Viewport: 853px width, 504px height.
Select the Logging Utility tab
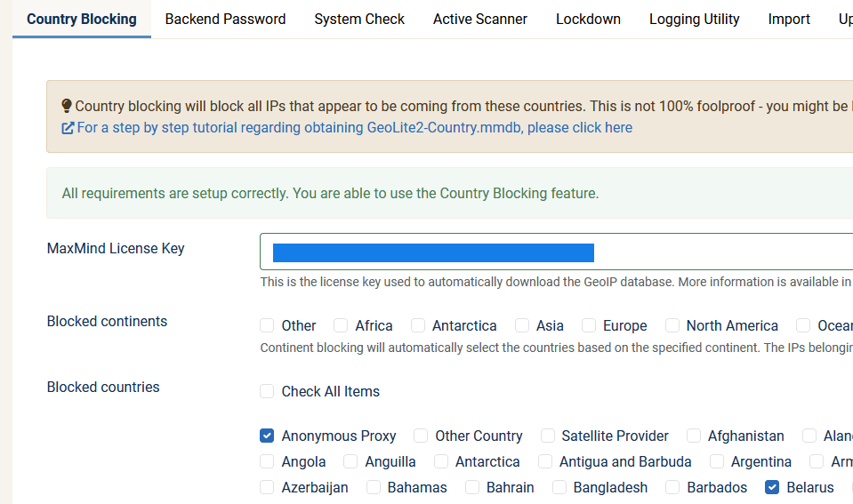(x=694, y=19)
